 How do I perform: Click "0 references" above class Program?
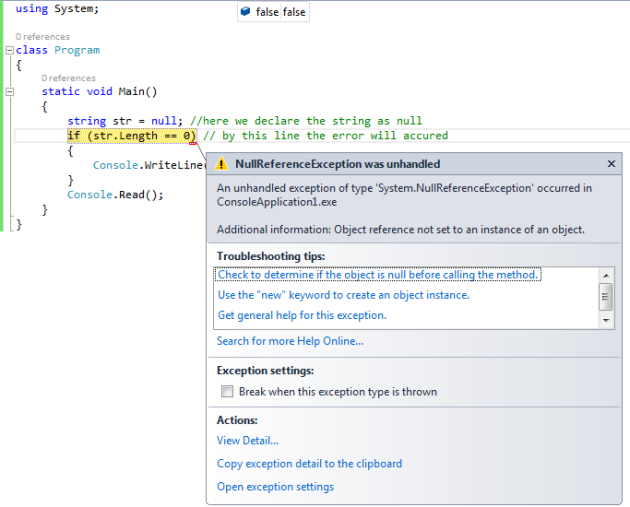tap(43, 36)
